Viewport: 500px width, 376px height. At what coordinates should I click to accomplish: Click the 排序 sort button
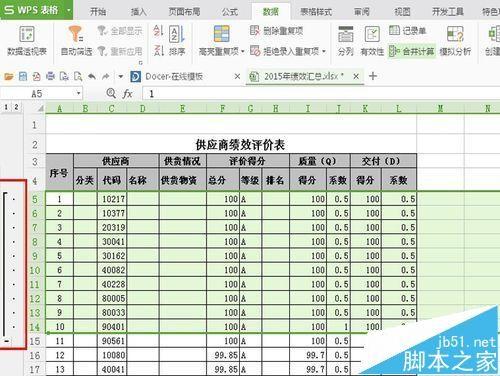tap(177, 51)
